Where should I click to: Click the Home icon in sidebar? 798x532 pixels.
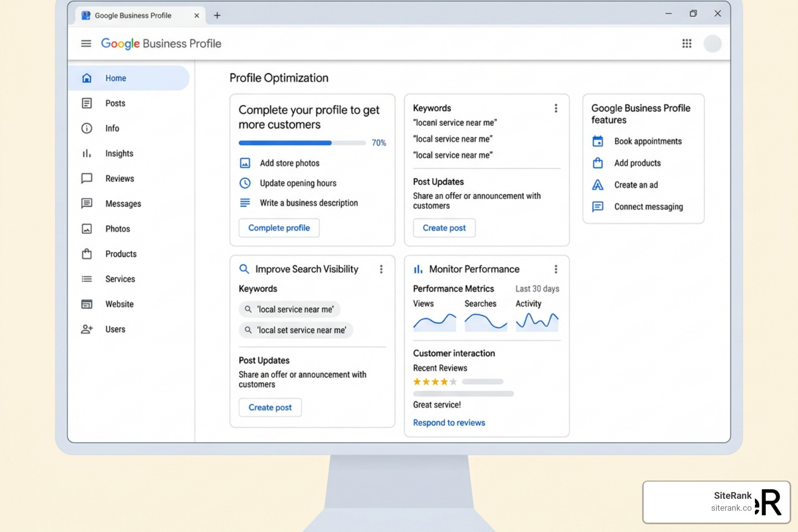point(87,78)
